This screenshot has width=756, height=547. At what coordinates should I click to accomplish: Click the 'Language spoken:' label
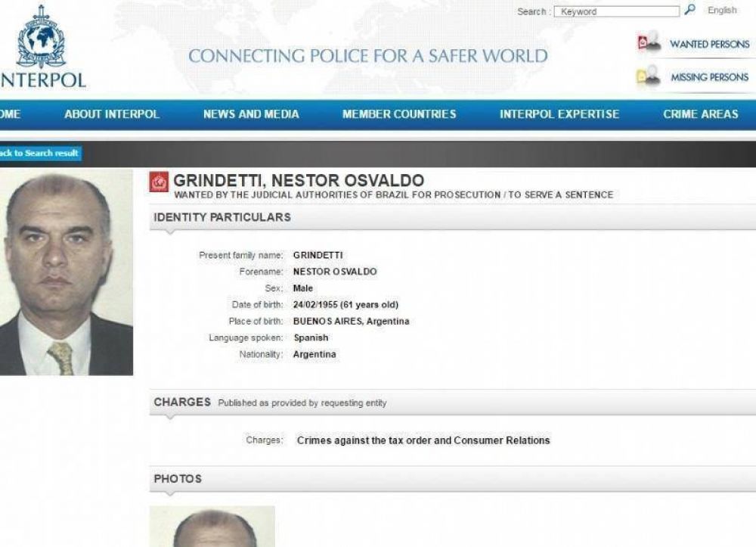tap(246, 337)
